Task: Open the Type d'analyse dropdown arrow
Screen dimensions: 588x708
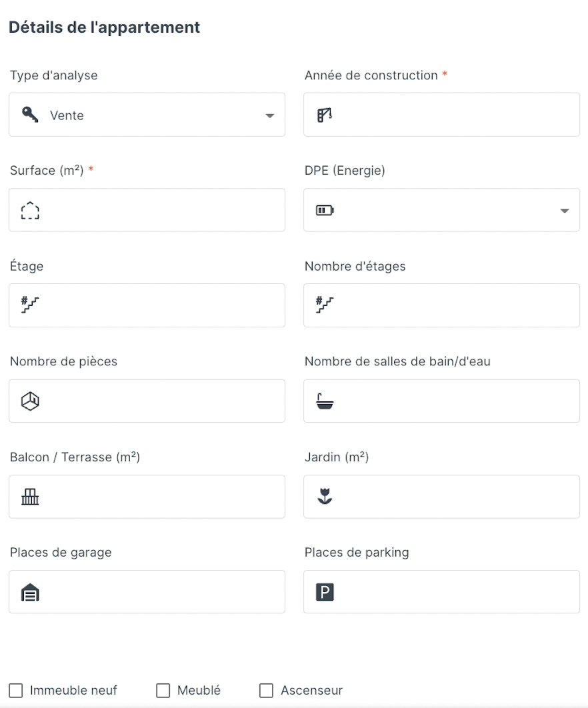Action: 269,115
